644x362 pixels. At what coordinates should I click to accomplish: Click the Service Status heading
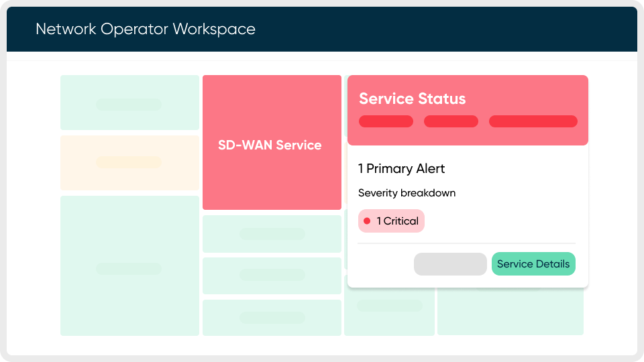pyautogui.click(x=412, y=99)
